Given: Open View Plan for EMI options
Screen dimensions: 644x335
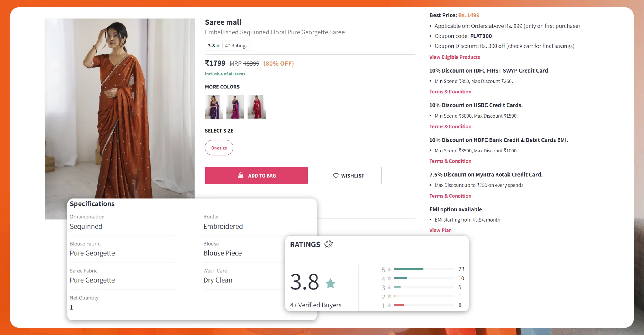Looking at the screenshot, I should pos(440,230).
